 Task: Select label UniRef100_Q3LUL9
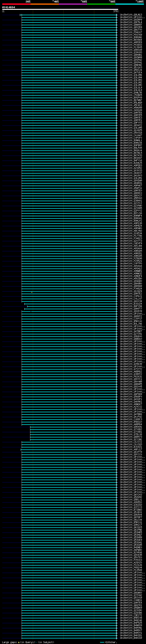(x=131, y=88)
